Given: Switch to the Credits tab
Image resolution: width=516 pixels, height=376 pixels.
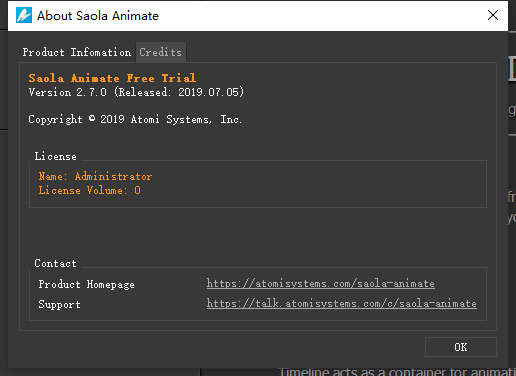Looking at the screenshot, I should click(161, 52).
